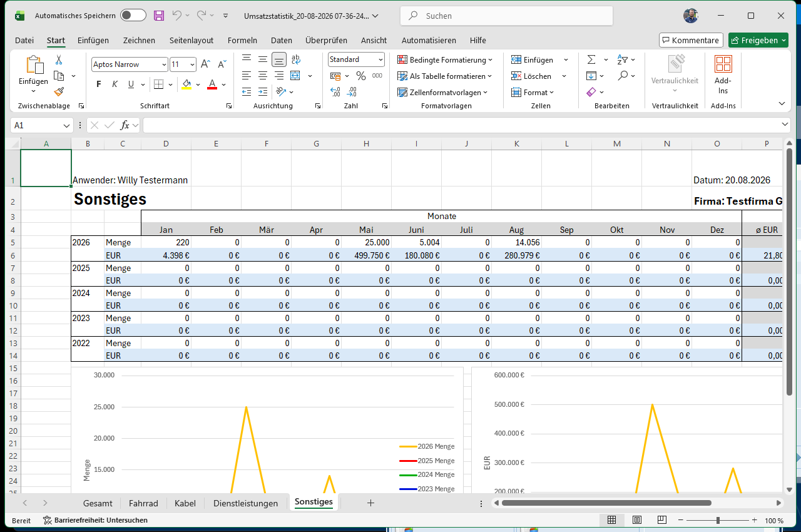Open the number format Standard dropdown
801x532 pixels.
(x=380, y=59)
